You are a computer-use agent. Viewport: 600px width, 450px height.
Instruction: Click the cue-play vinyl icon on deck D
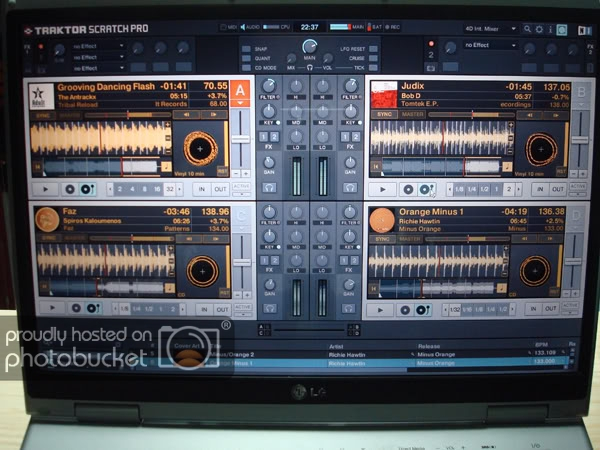[x=422, y=310]
